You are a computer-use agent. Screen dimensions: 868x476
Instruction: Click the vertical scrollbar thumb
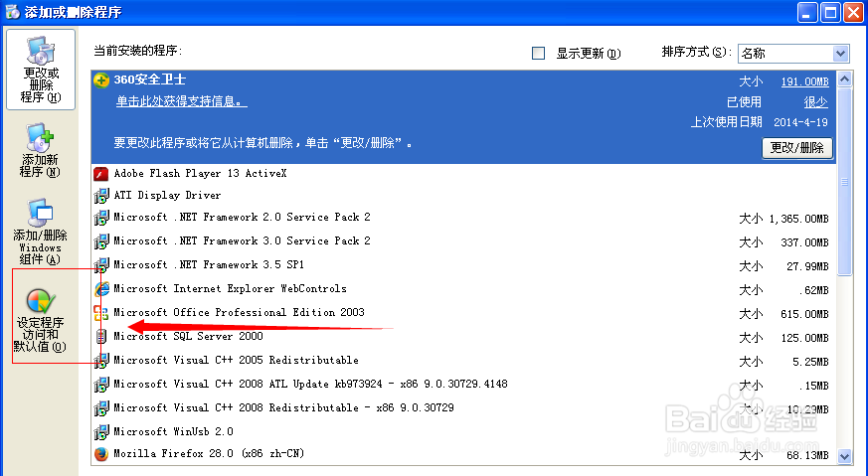844,182
